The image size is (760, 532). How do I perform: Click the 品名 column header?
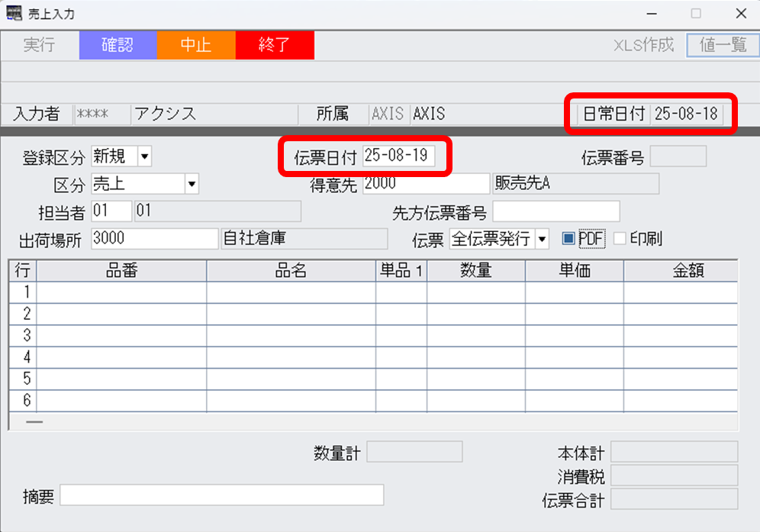[291, 271]
